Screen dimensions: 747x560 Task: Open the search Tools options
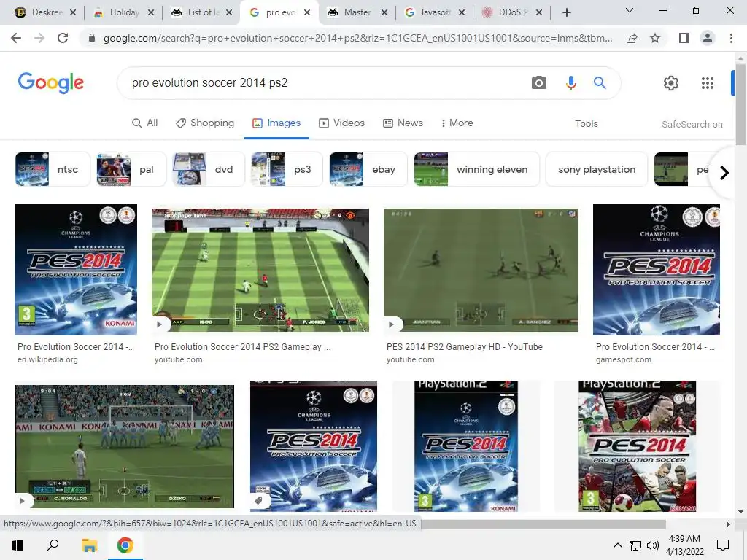pyautogui.click(x=586, y=124)
